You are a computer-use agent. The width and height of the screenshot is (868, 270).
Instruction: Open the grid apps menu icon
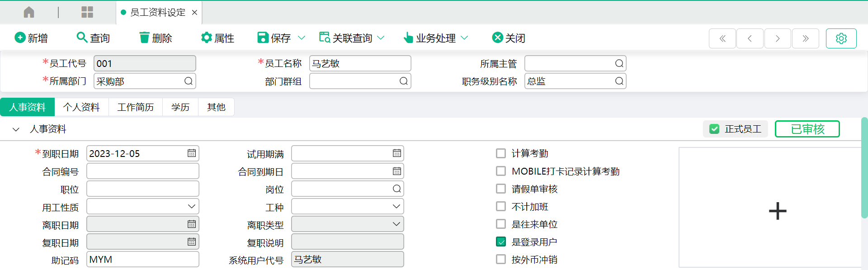(x=87, y=12)
